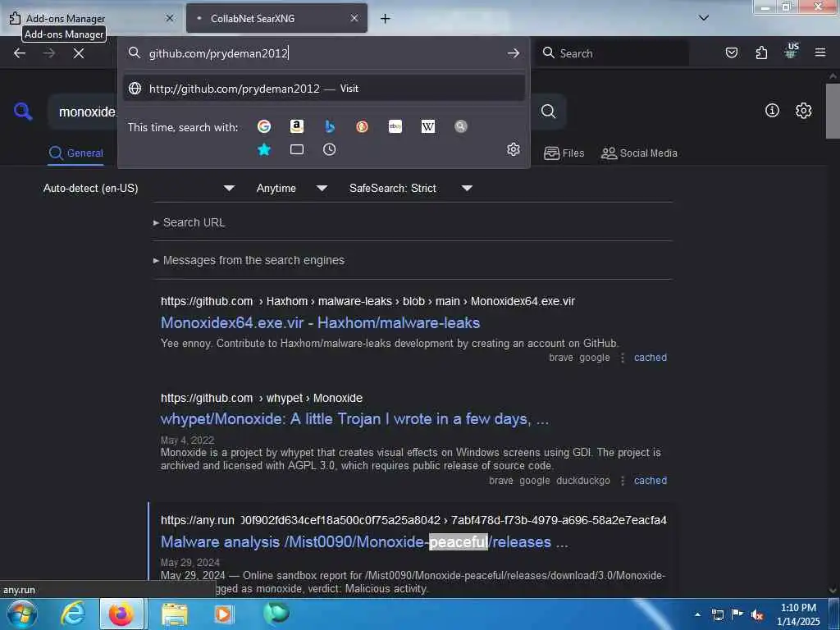840x630 pixels.
Task: Open the Firefox hamburger menu
Action: pos(820,52)
